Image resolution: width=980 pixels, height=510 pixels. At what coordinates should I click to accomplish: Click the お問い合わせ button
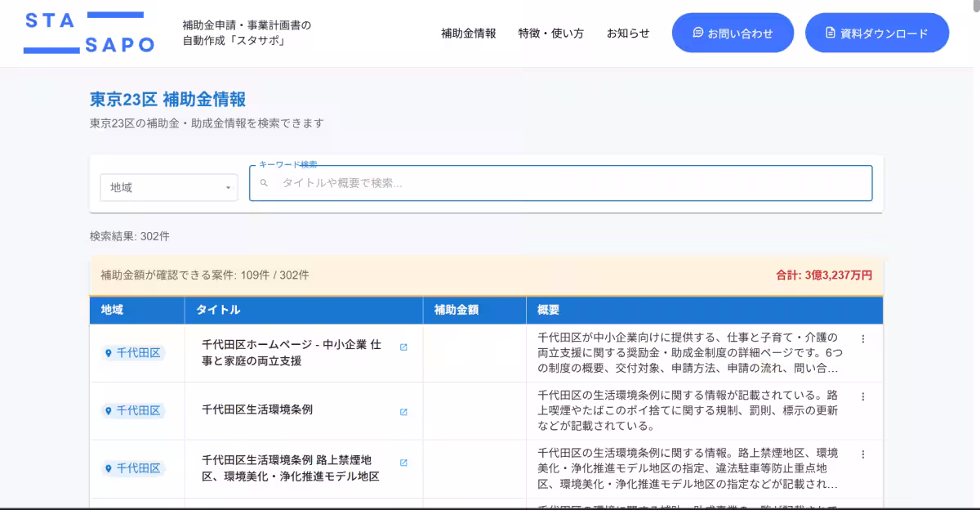pos(733,33)
